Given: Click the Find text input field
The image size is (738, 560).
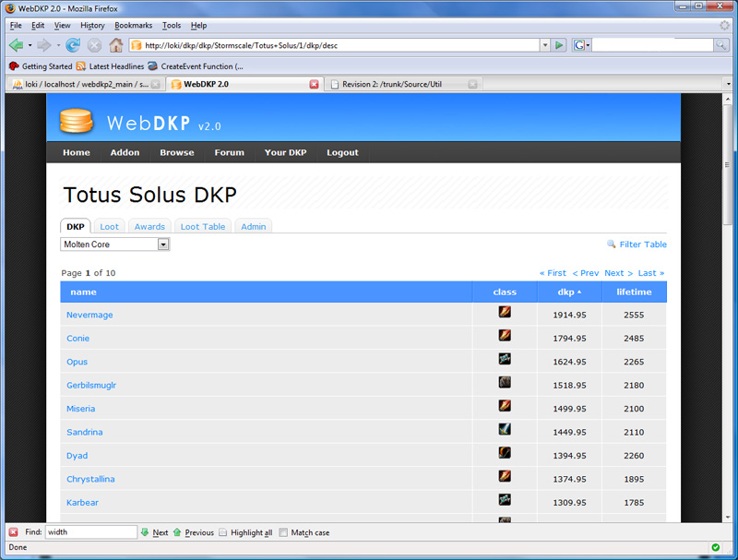Looking at the screenshot, I should (x=90, y=532).
